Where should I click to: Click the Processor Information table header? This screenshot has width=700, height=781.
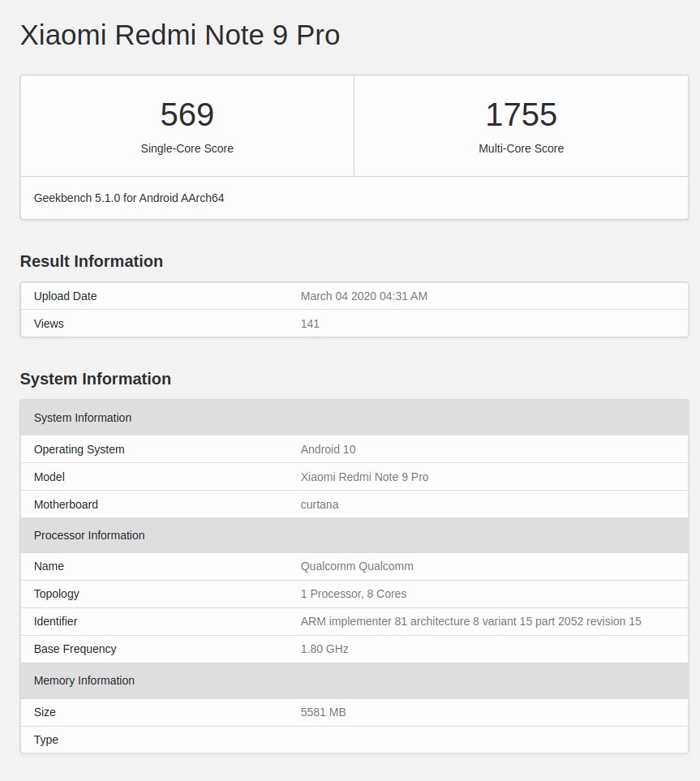pos(354,535)
